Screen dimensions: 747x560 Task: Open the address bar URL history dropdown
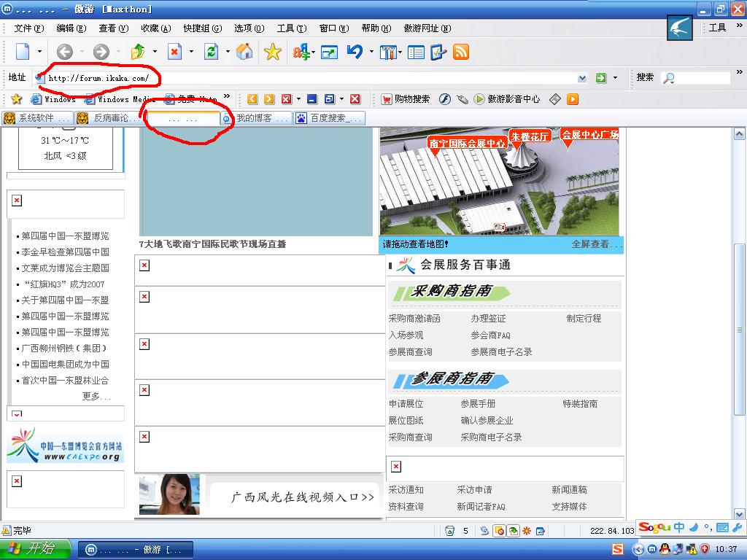pos(582,77)
